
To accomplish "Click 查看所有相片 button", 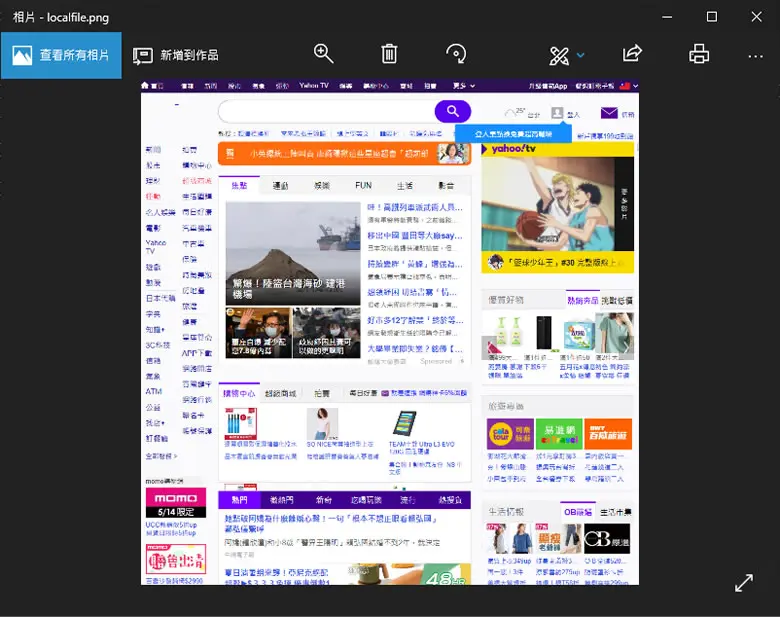I will [x=61, y=55].
